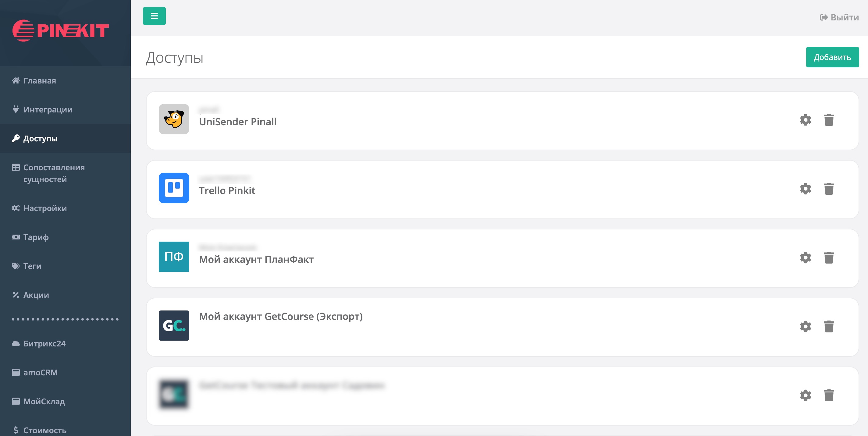Go to Главная in sidebar
Screen dimensions: 868x436
click(x=39, y=80)
